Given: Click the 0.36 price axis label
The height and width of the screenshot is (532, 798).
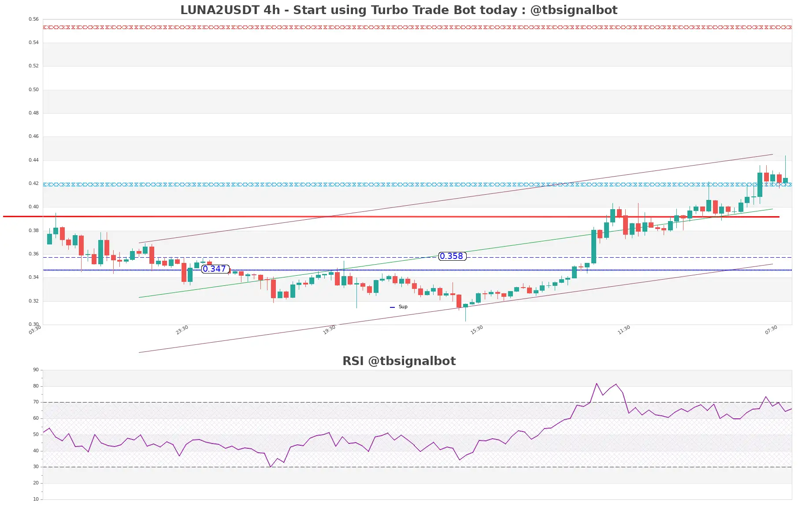Looking at the screenshot, I should coord(33,254).
